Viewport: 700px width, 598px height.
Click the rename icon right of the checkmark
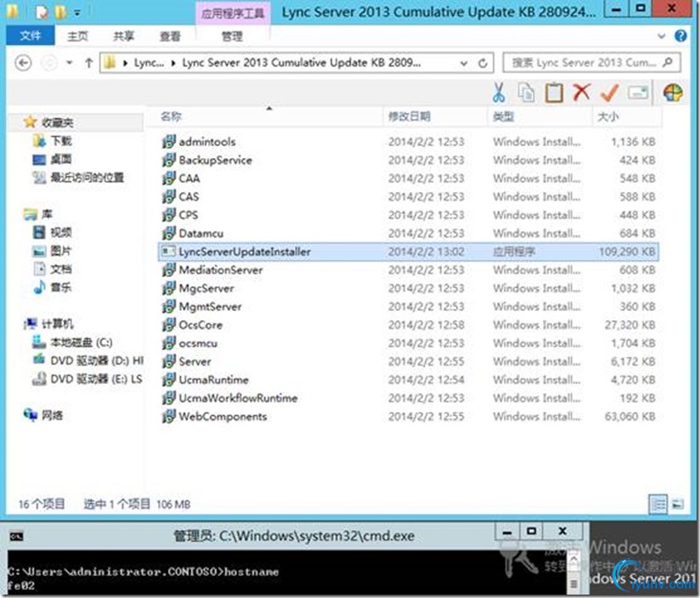click(x=637, y=93)
